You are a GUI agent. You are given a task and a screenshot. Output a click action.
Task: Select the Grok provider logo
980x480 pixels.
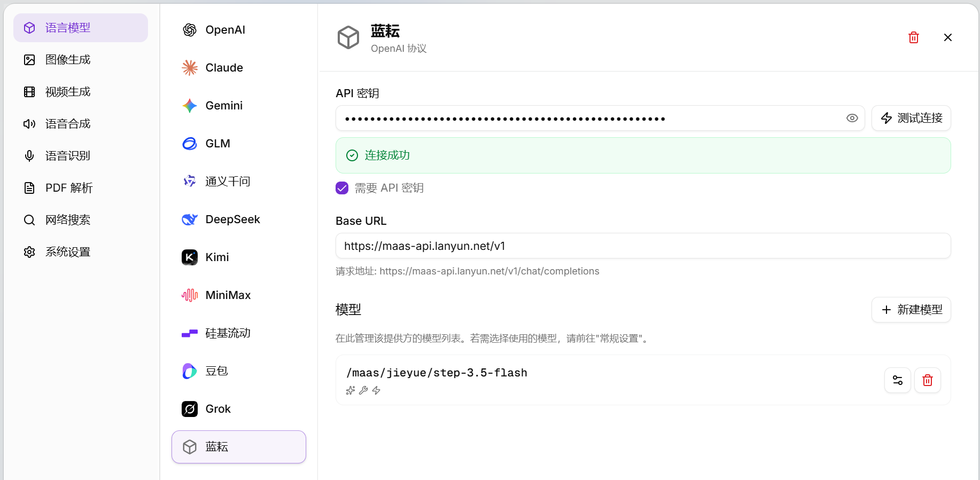(190, 409)
